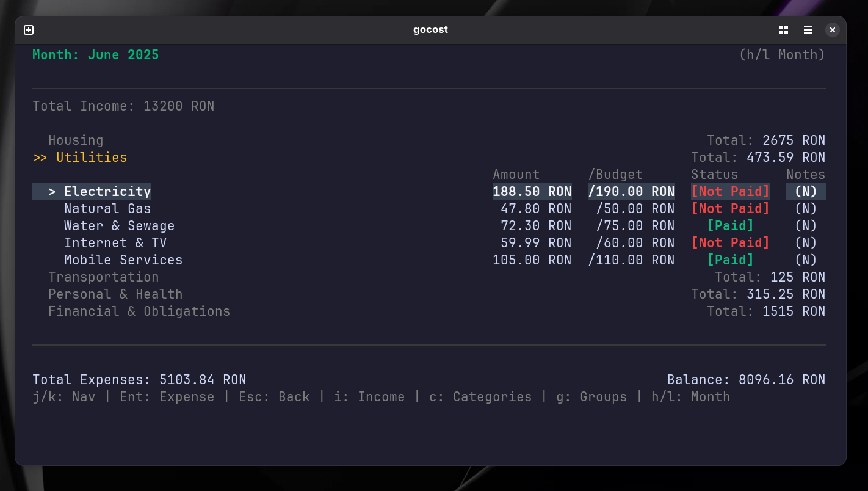Image resolution: width=868 pixels, height=491 pixels.
Task: Toggle the Internet & TV Not Paid status
Action: 730,243
